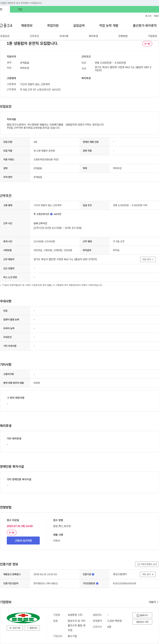
Task: Open the 직업 능력 개발 menu
Action: [x=109, y=26]
